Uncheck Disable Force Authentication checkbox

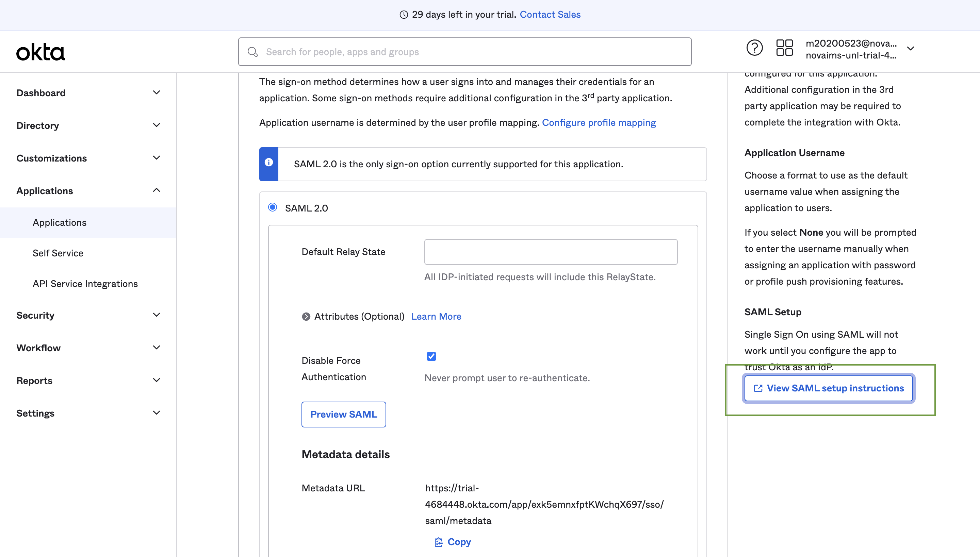(431, 356)
